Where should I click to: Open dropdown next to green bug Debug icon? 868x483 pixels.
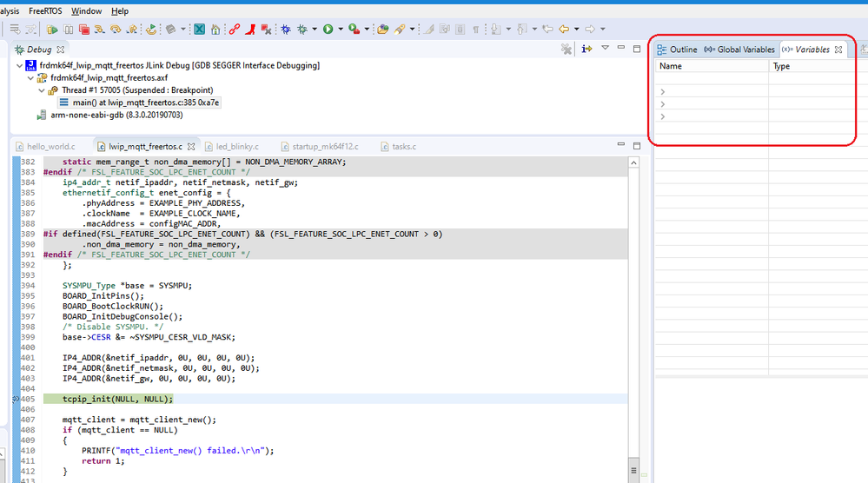[315, 30]
